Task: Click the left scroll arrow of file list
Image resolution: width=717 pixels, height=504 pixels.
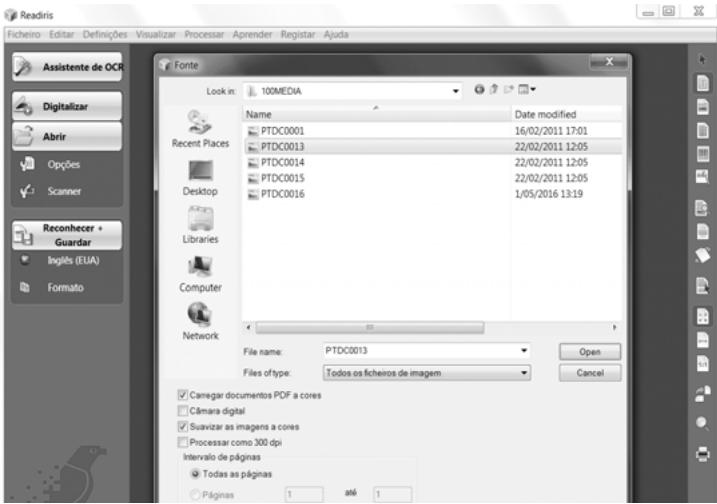Action: tap(248, 327)
